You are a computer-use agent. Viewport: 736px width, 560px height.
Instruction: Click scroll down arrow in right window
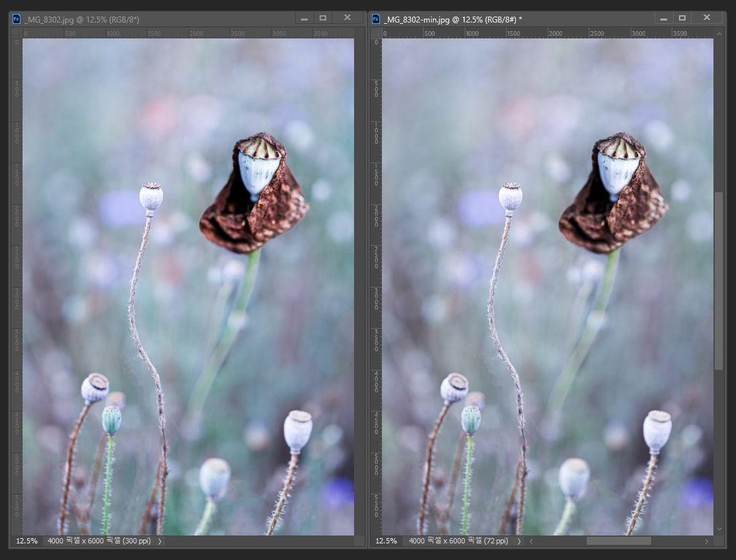pyautogui.click(x=719, y=529)
